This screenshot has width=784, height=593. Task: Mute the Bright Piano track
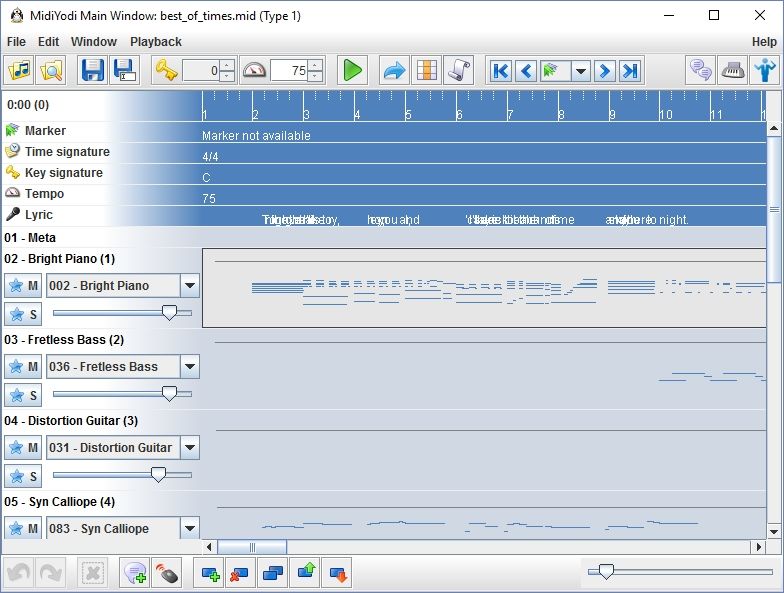(24, 286)
